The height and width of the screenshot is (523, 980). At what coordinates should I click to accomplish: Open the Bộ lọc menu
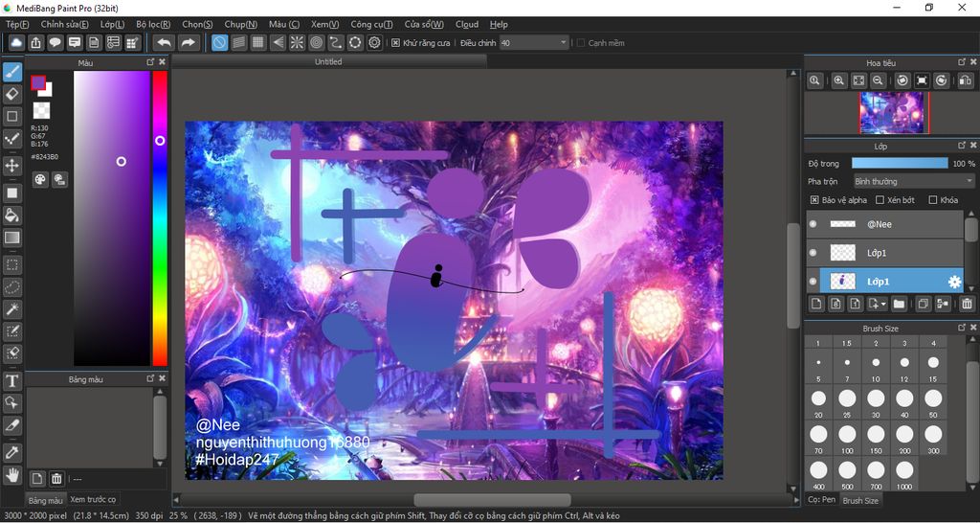point(153,24)
